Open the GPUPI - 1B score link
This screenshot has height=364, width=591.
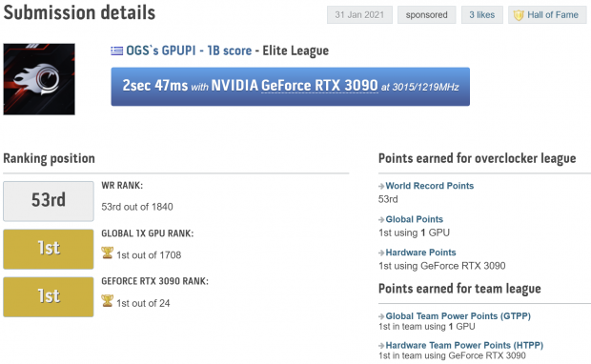pos(206,51)
